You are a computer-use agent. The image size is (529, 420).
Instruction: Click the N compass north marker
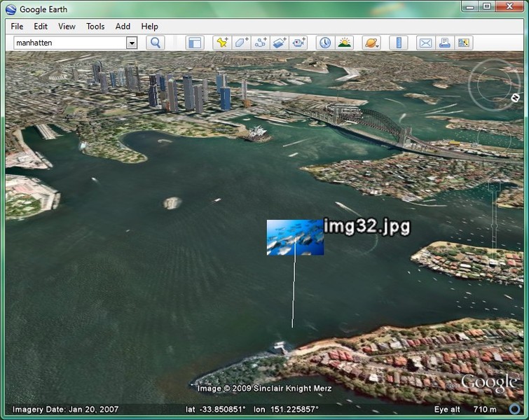(515, 98)
